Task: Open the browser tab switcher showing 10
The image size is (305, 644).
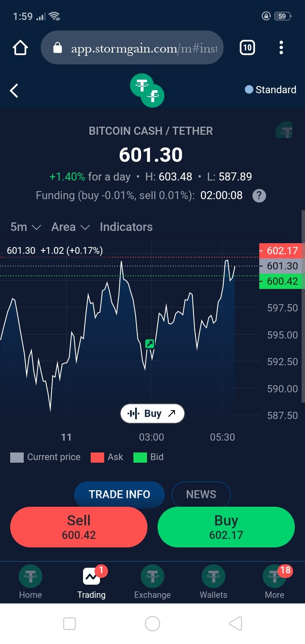Action: [x=247, y=48]
